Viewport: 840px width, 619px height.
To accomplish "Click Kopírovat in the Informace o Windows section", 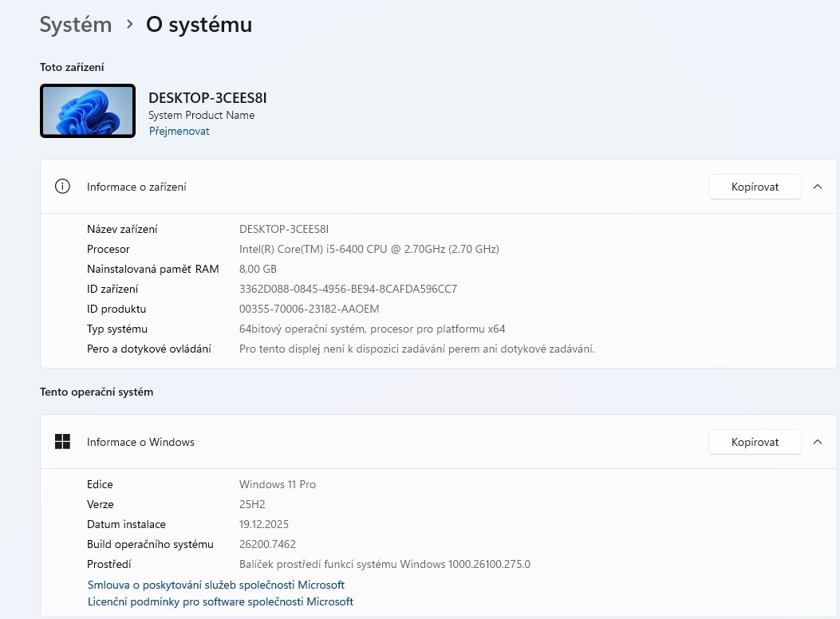I will pyautogui.click(x=754, y=441).
